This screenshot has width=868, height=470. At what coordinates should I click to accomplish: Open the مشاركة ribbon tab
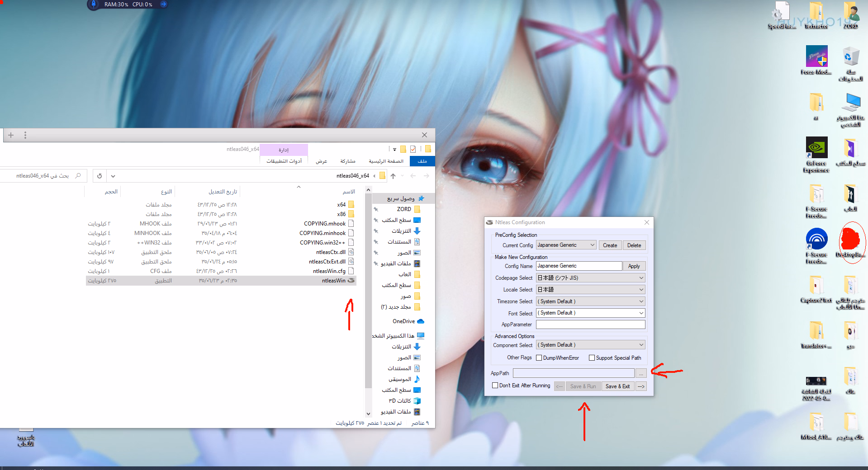pos(347,161)
